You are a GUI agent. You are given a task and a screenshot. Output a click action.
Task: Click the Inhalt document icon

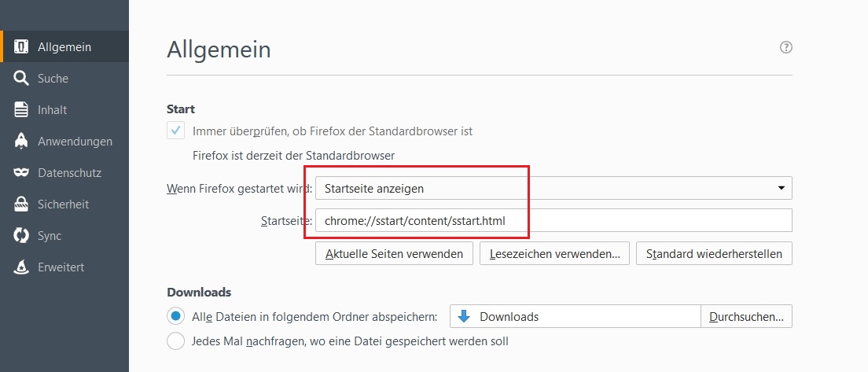(22, 110)
